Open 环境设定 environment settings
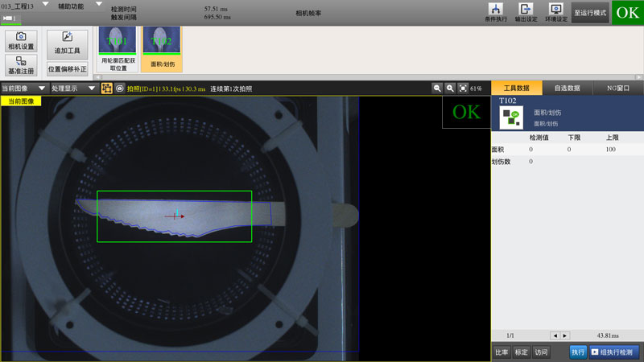The width and height of the screenshot is (644, 362). coord(556,12)
